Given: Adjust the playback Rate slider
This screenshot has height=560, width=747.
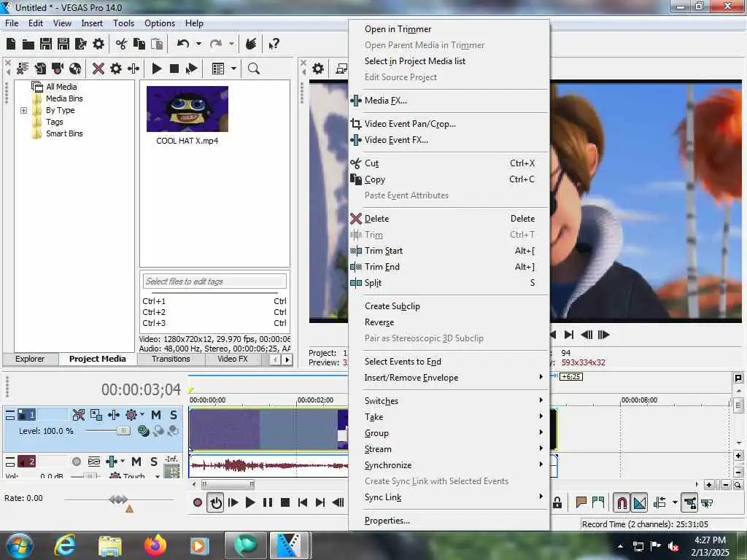Looking at the screenshot, I should [119, 499].
